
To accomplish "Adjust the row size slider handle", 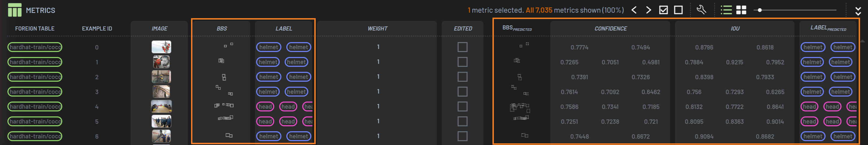I will point(760,10).
